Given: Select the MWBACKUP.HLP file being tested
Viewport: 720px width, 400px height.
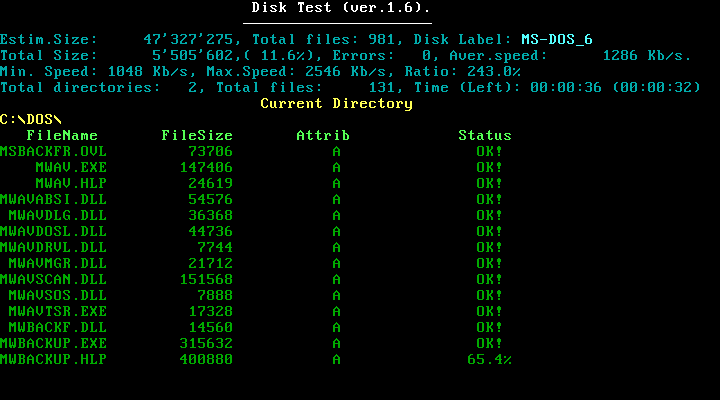Looking at the screenshot, I should coord(53,359).
